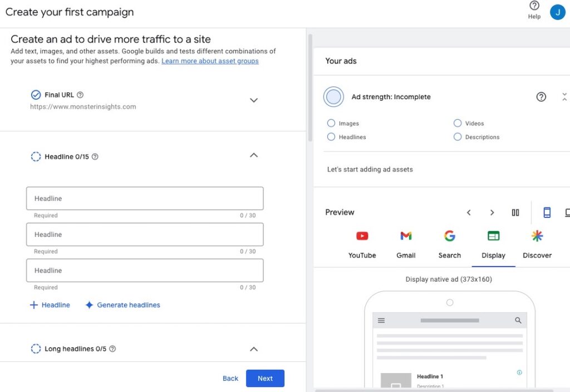Select the Images radio indicator
Viewport: 570px width, 392px height.
[331, 123]
